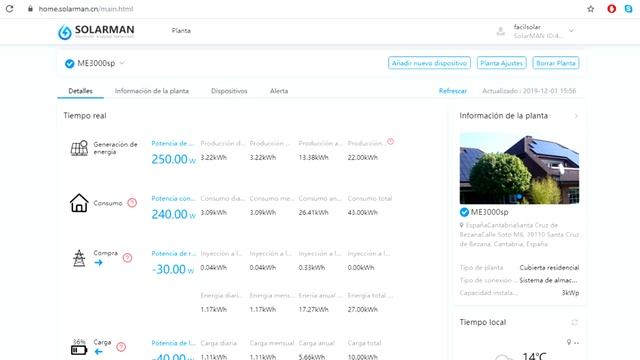
Task: Click the weather location pin icon
Action: (x=569, y=342)
